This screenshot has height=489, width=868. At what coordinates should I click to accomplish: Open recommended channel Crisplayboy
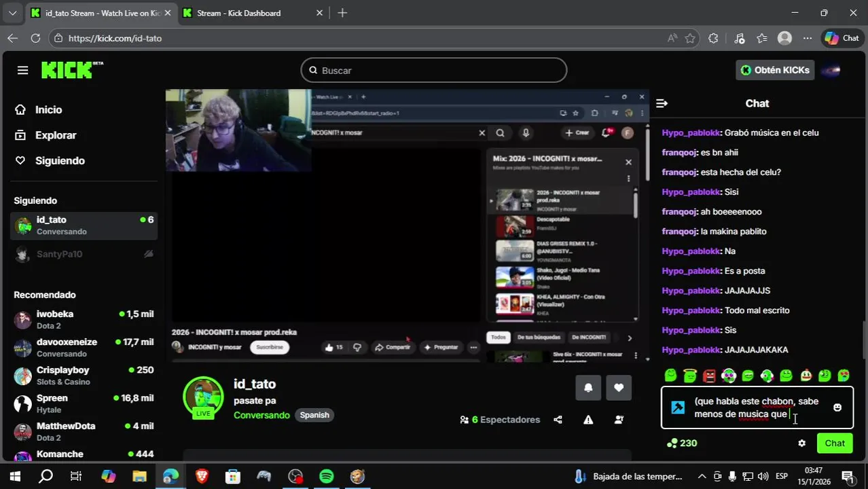pyautogui.click(x=84, y=376)
